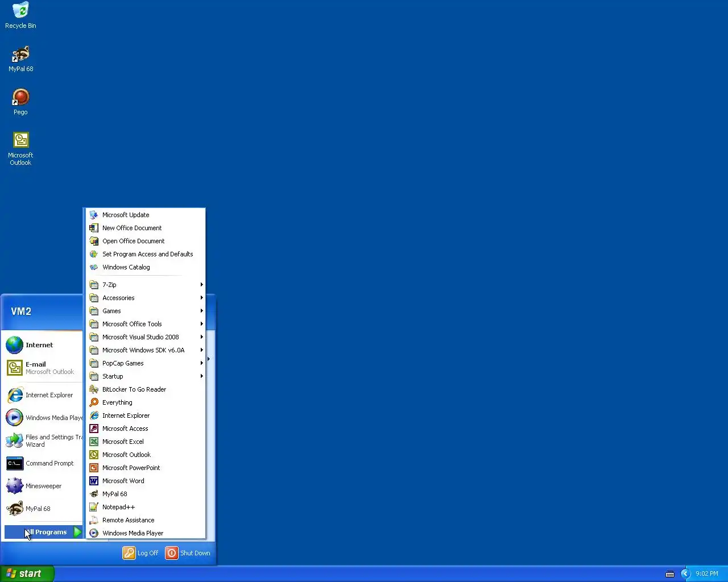Choose New Office Document entry
Screen dimensions: 728x582
tap(146, 228)
